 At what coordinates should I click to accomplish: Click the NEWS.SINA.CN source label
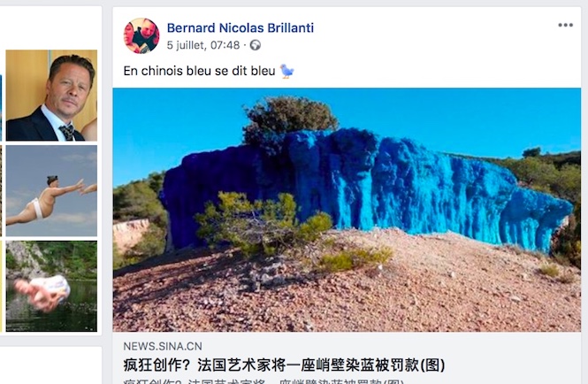pos(163,346)
